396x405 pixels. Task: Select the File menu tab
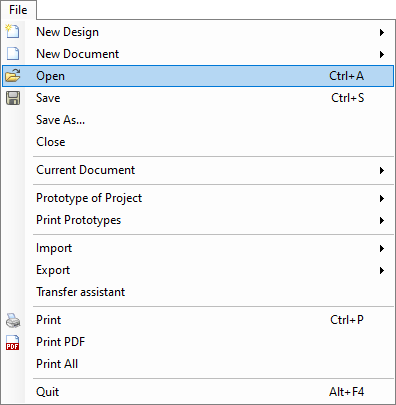(x=18, y=10)
